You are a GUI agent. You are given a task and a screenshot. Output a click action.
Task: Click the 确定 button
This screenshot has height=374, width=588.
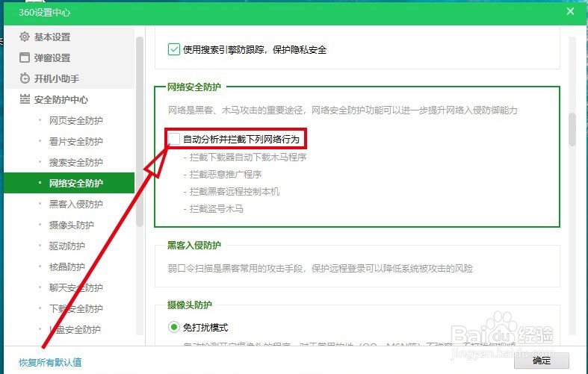pos(542,361)
